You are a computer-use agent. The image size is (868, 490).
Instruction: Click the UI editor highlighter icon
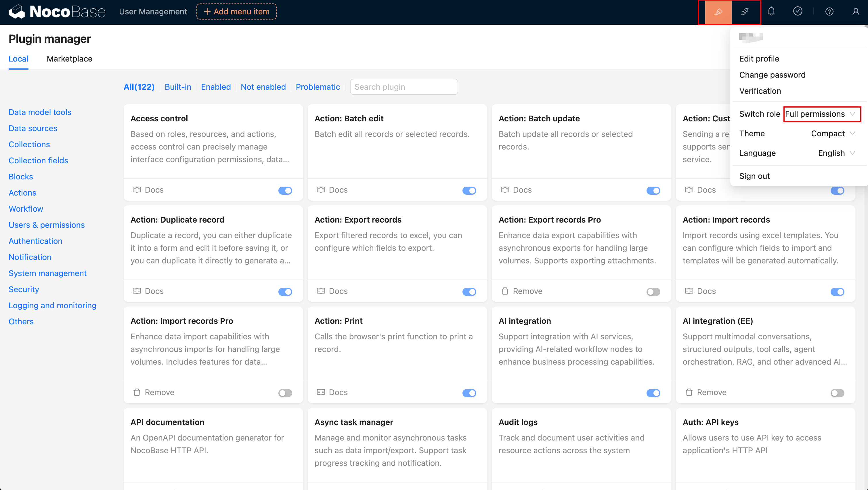tap(718, 12)
